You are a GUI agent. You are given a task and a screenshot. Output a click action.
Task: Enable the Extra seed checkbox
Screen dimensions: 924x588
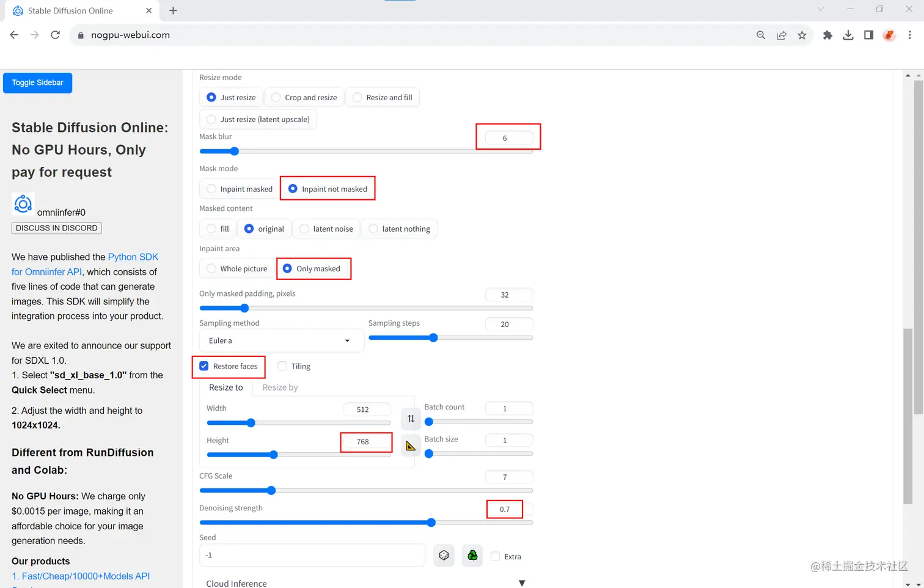[x=496, y=556]
